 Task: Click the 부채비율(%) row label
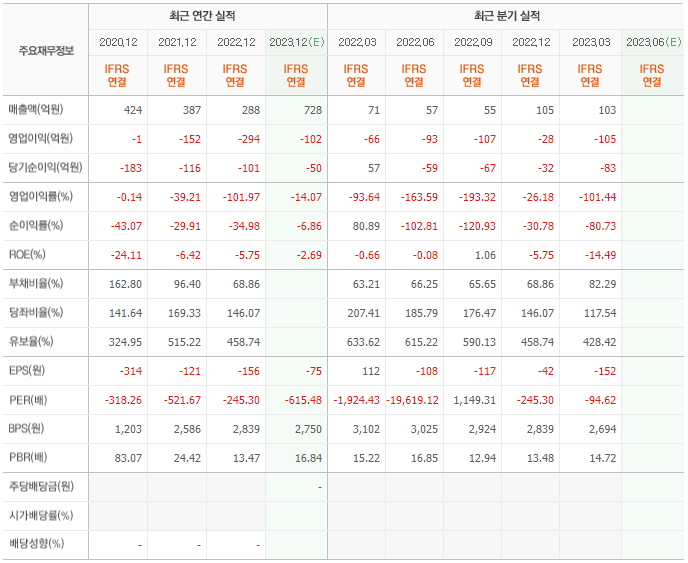36,283
